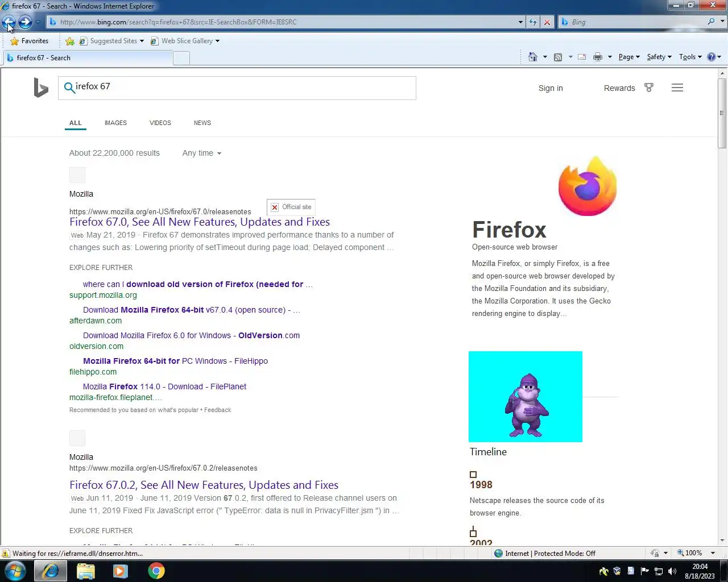Open the 100% zoom level dropdown
The width and height of the screenshot is (728, 582).
713,553
